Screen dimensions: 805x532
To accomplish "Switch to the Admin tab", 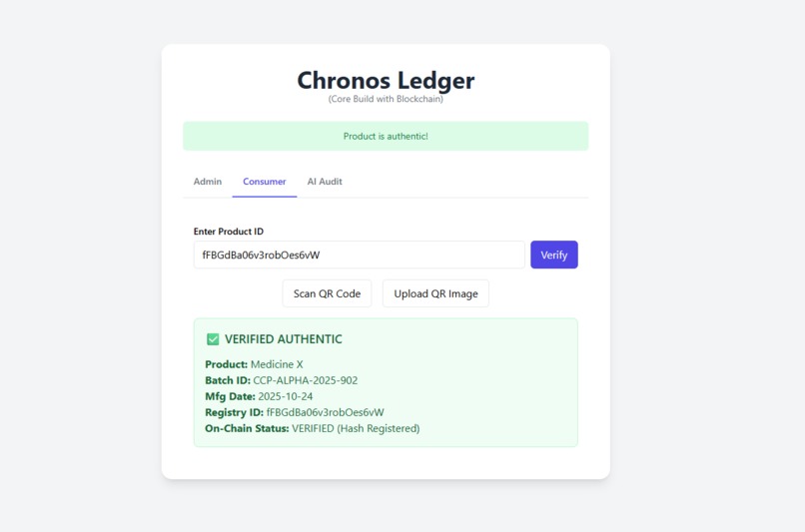I will point(208,182).
